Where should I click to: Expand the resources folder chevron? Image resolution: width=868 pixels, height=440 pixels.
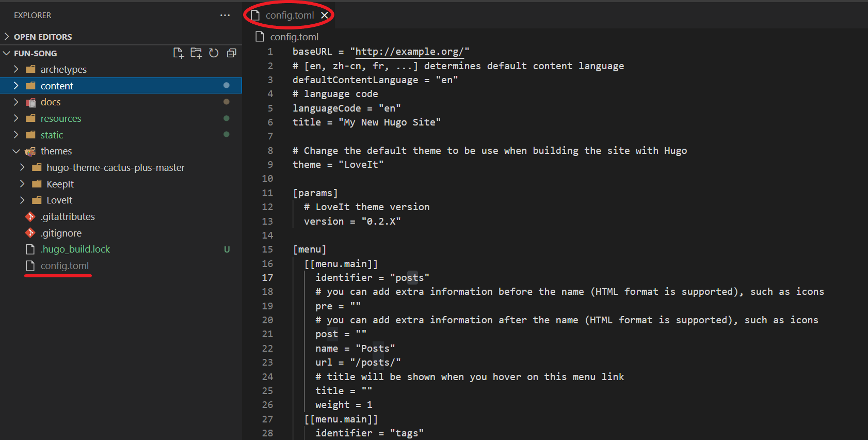pyautogui.click(x=16, y=118)
